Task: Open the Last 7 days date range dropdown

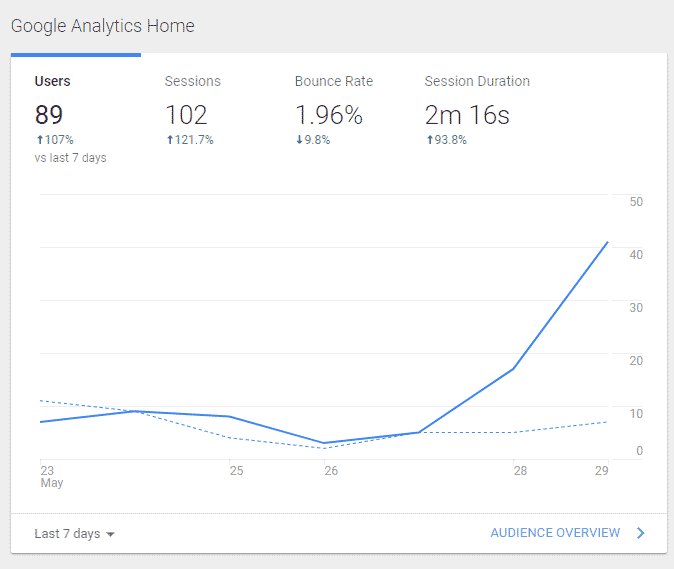Action: pos(74,534)
